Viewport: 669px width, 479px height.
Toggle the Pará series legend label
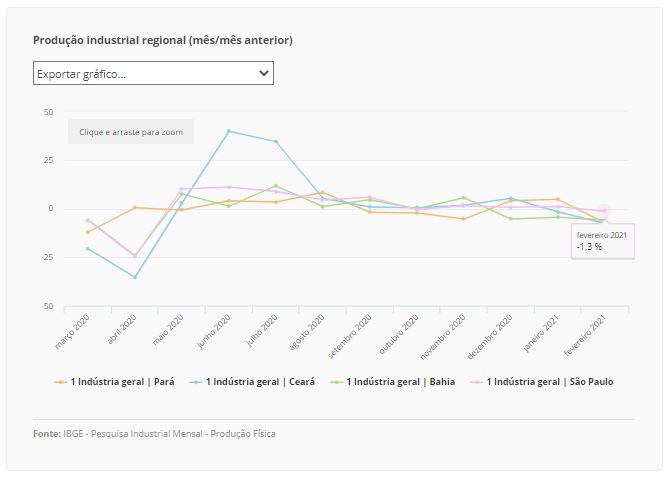[122, 382]
